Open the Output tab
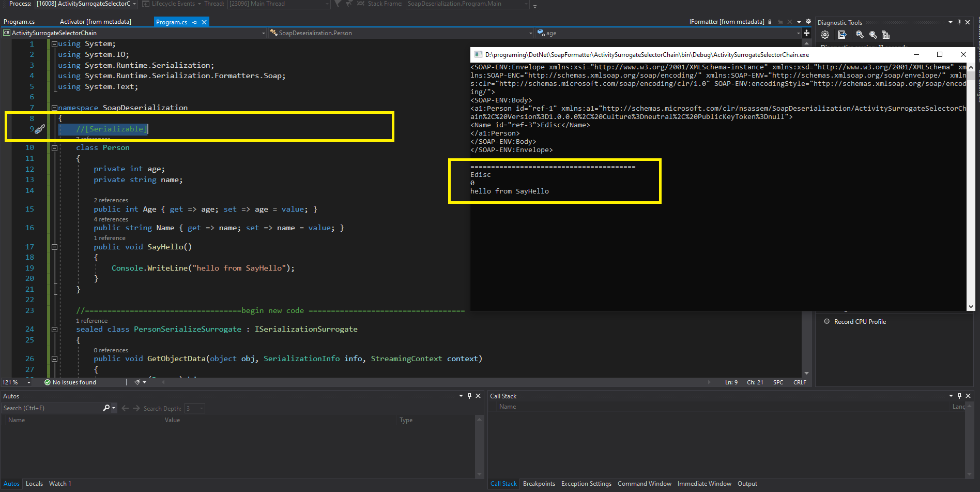 (x=747, y=484)
